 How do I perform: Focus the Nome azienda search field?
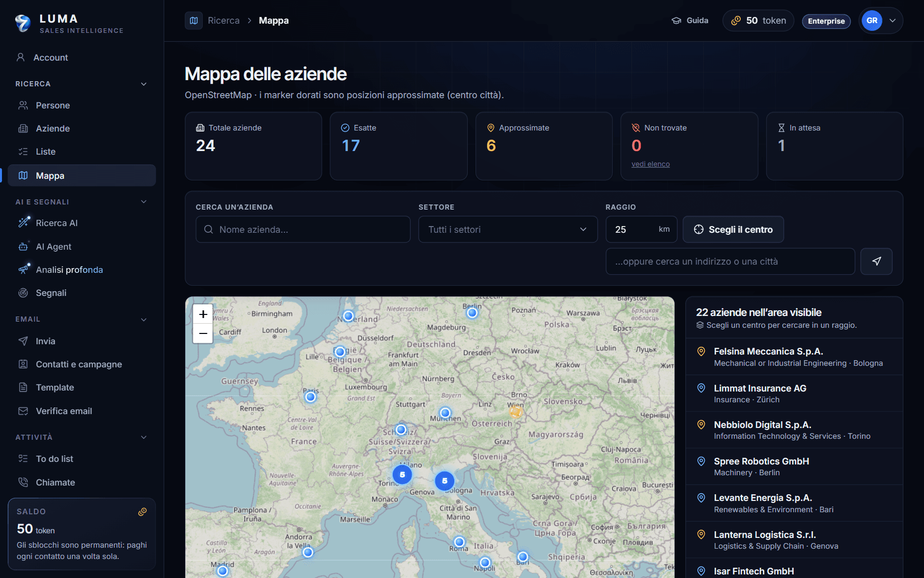(x=303, y=229)
